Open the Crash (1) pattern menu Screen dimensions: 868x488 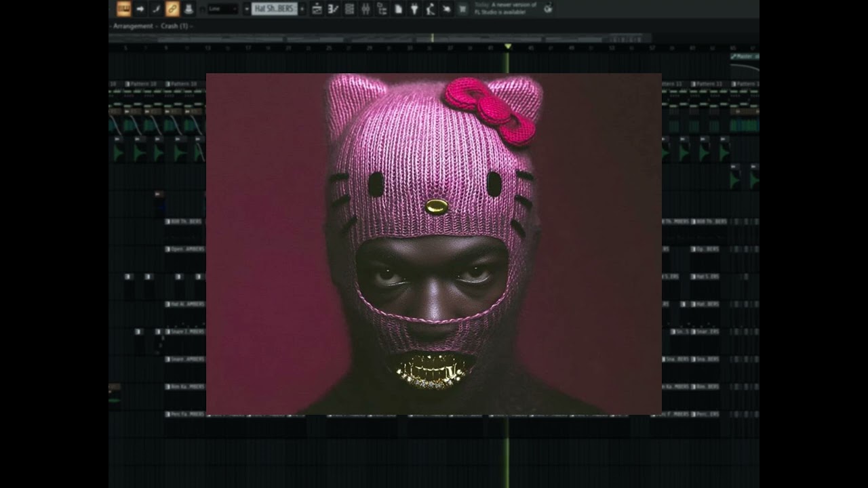(x=174, y=26)
